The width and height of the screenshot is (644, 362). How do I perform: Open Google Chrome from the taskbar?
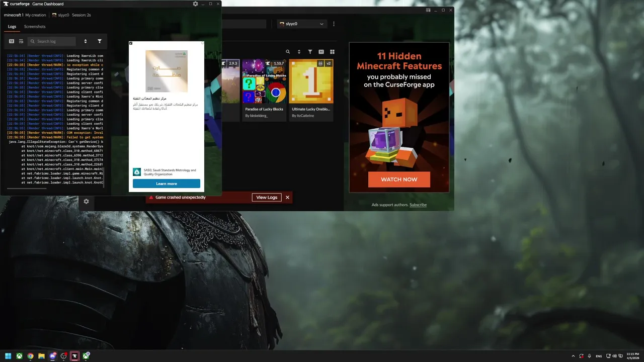30,356
